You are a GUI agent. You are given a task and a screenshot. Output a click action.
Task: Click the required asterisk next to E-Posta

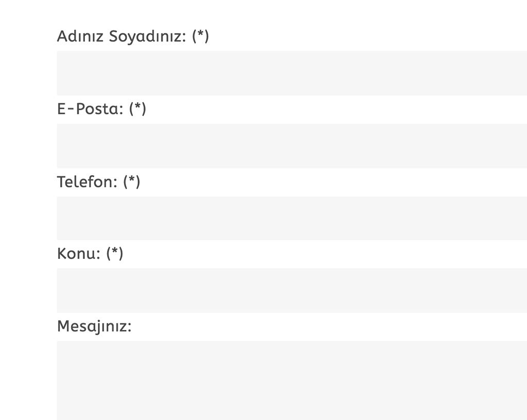click(137, 108)
